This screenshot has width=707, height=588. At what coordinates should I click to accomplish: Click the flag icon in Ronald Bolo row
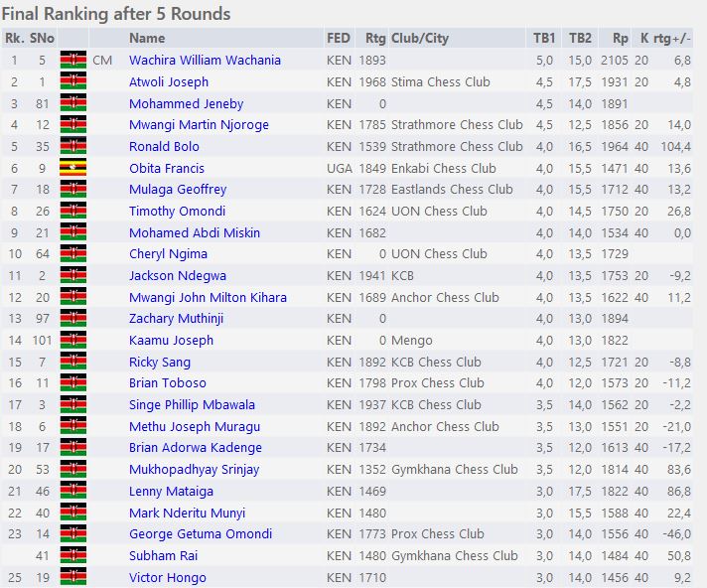pyautogui.click(x=73, y=146)
